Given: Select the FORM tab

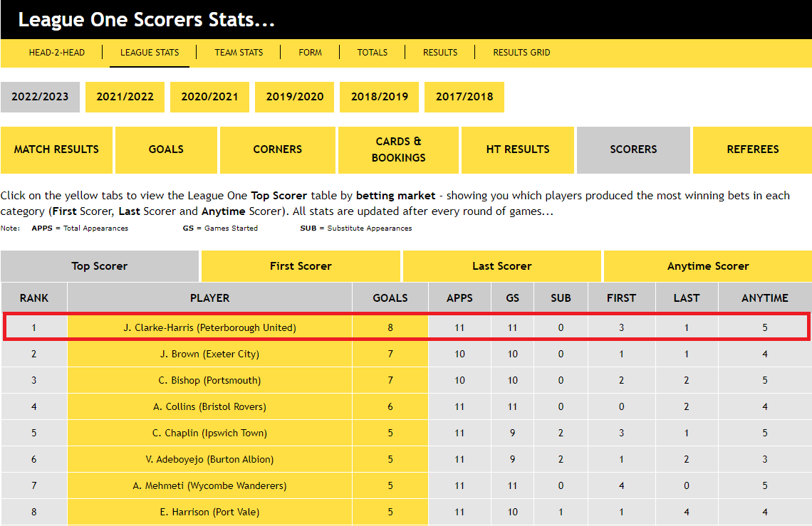Looking at the screenshot, I should click(x=310, y=52).
